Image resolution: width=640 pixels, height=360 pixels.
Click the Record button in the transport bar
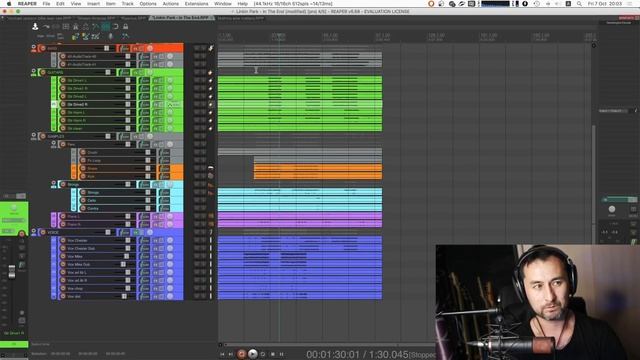coord(241,354)
